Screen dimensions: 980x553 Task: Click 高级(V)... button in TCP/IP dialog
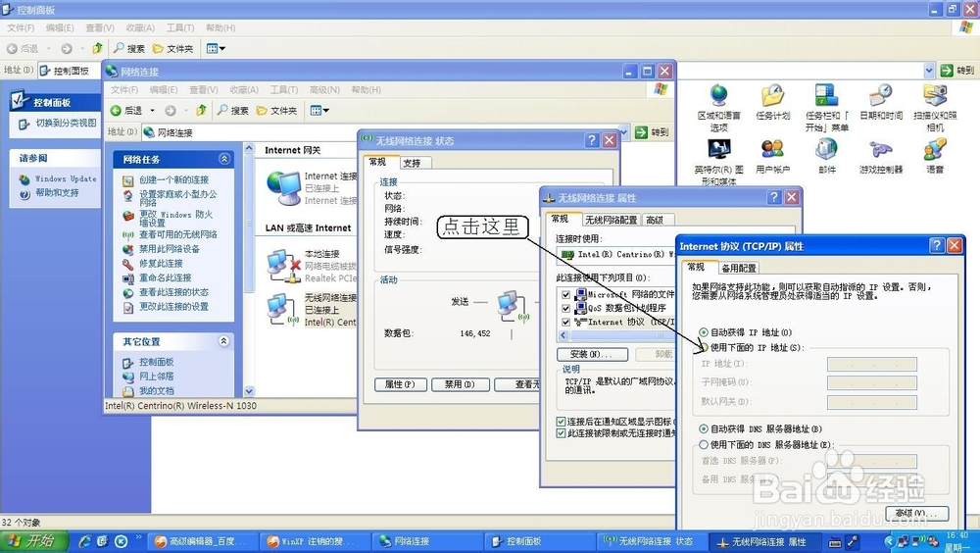(x=916, y=513)
